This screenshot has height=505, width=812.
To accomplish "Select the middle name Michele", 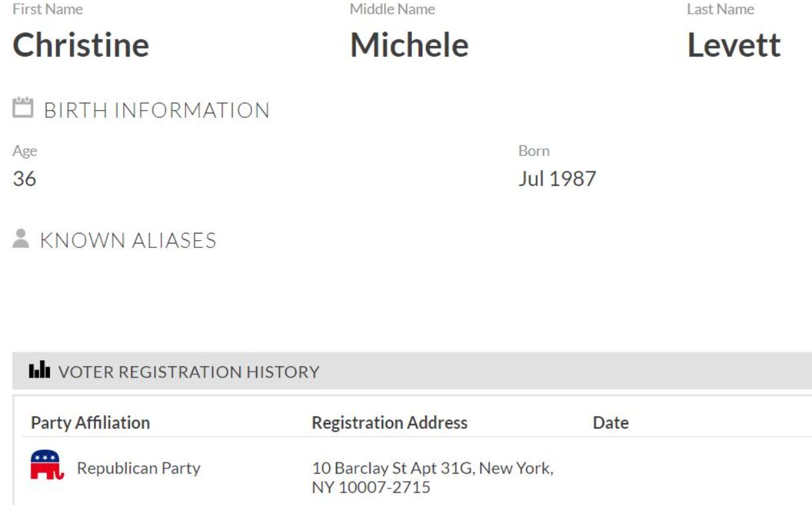I will point(409,45).
